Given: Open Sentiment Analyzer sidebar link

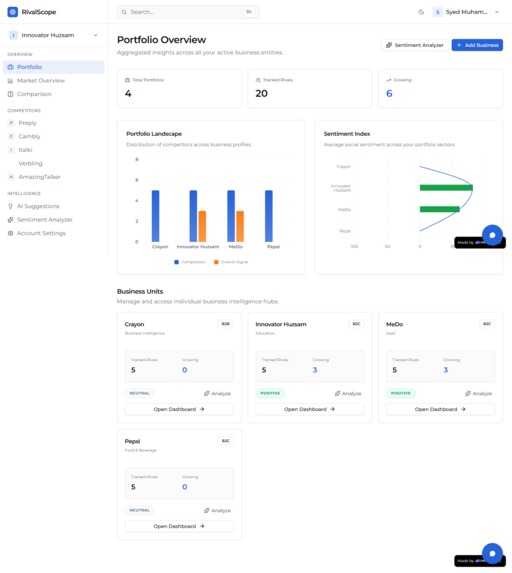Looking at the screenshot, I should pos(54,220).
